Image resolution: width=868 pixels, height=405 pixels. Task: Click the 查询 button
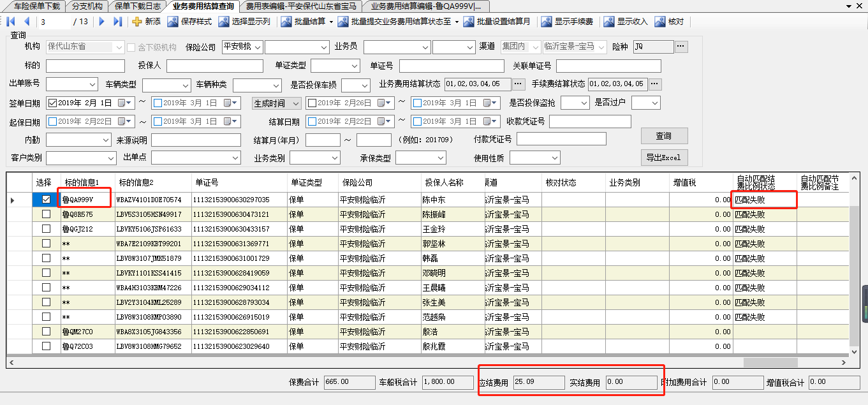664,136
